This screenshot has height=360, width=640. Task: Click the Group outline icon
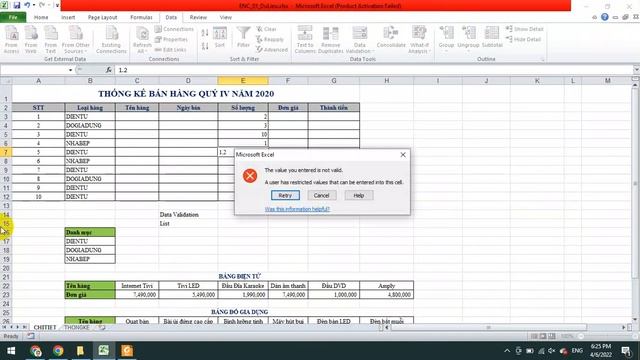tap(447, 39)
